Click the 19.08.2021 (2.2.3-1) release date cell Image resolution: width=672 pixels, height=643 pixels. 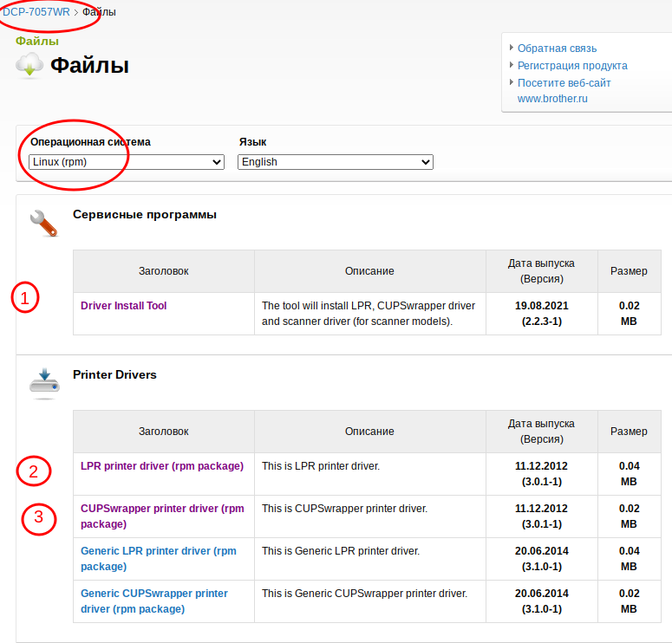pyautogui.click(x=542, y=313)
